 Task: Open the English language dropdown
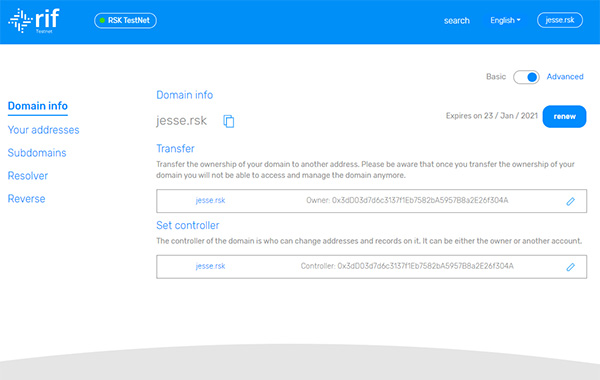505,20
